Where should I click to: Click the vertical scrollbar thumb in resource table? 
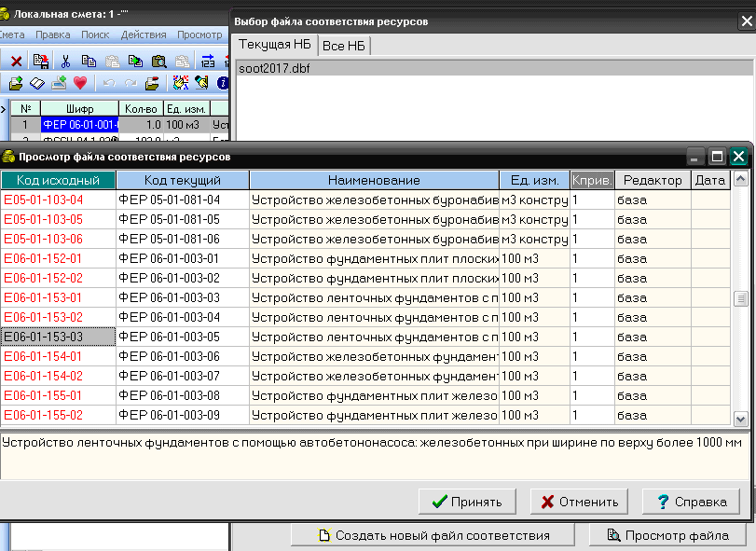740,299
